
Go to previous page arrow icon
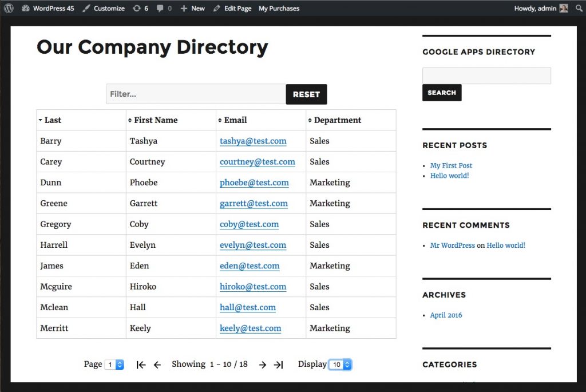157,365
